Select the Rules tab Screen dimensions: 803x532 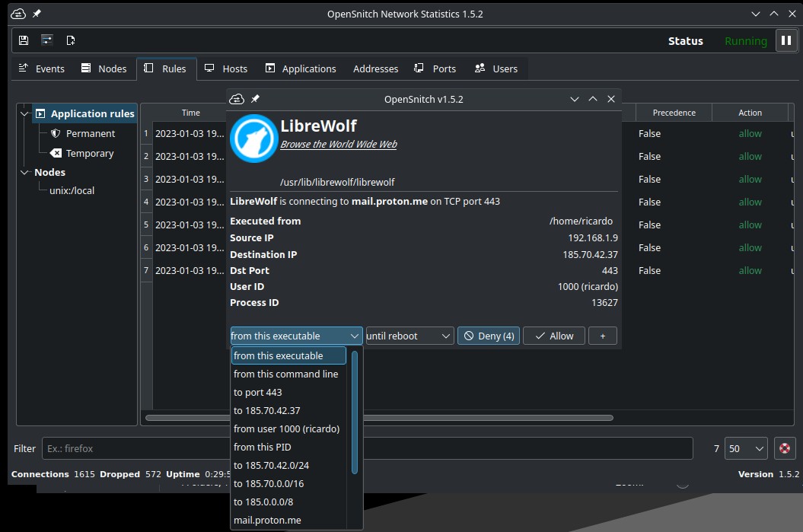point(167,68)
